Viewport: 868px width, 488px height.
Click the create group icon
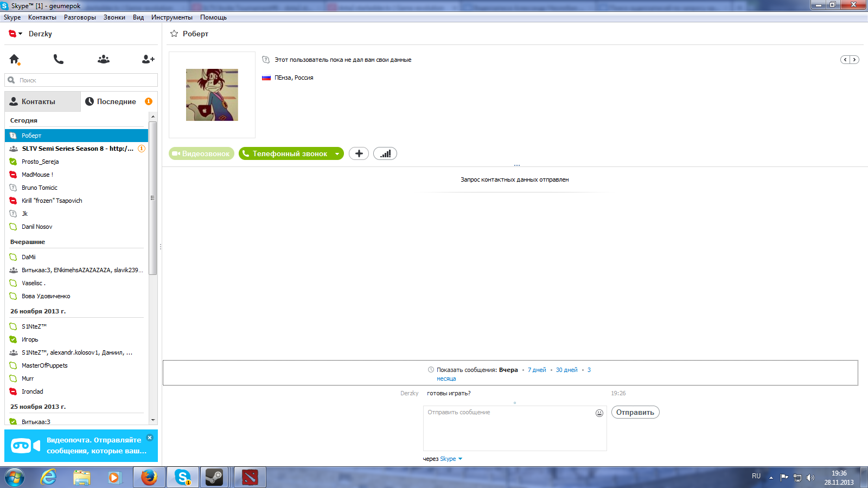click(x=104, y=59)
